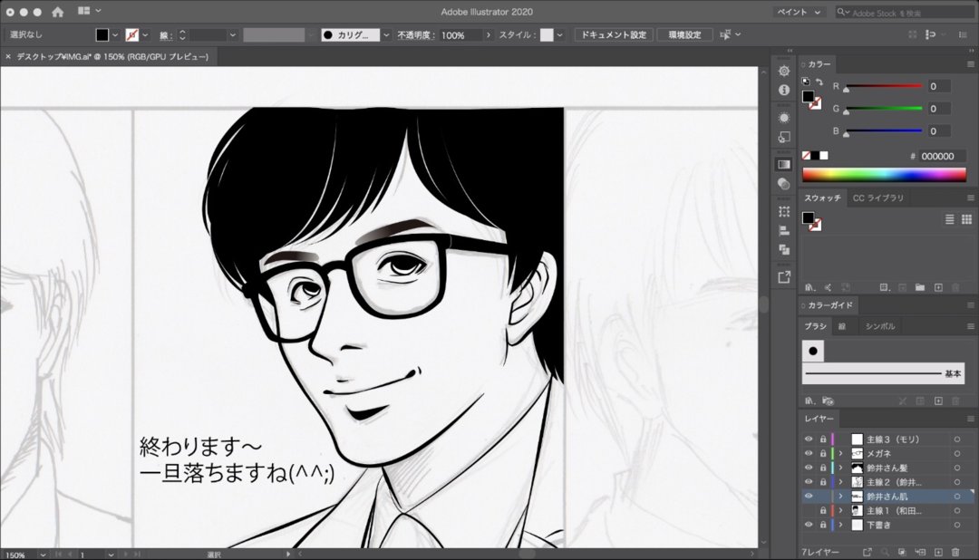The image size is (979, 560).
Task: Expand the 鈴井さん髪 layer contents
Action: tap(840, 468)
